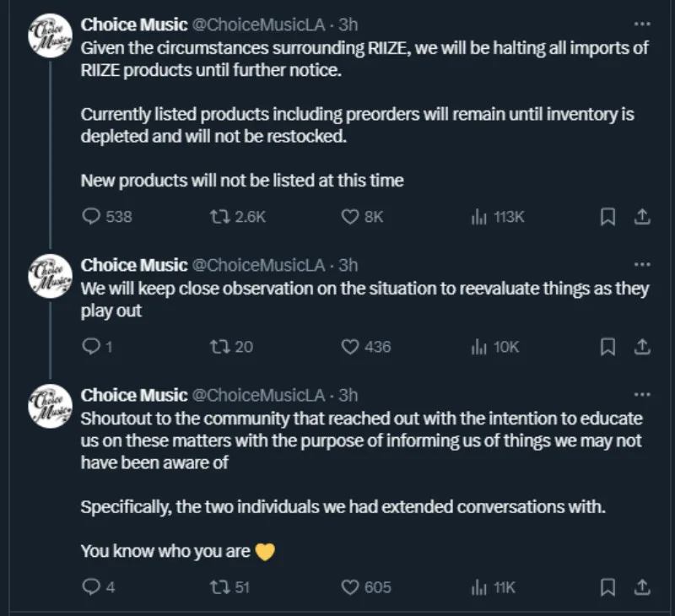Reply to the community shoutout tweet
This screenshot has height=616, width=675.
(91, 587)
